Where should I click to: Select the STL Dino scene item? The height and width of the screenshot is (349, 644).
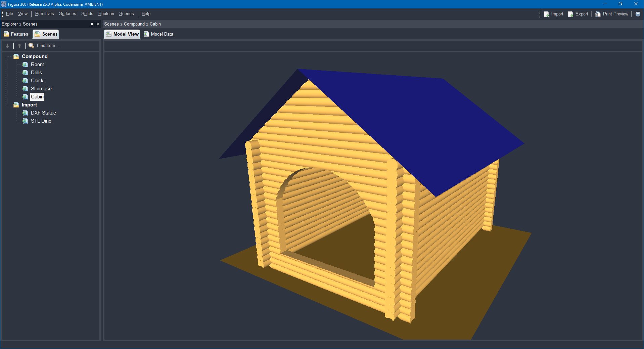point(41,121)
